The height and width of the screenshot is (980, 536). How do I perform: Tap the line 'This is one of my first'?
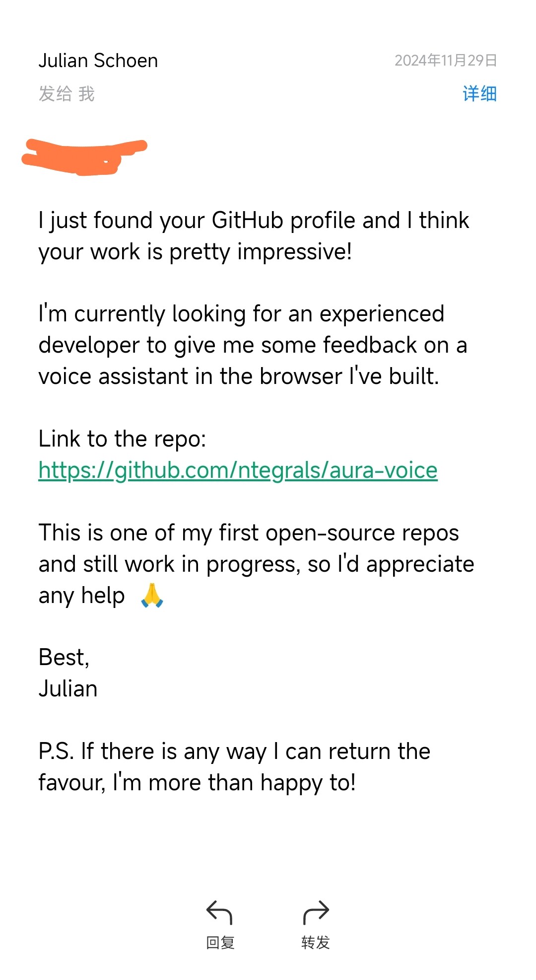(249, 533)
